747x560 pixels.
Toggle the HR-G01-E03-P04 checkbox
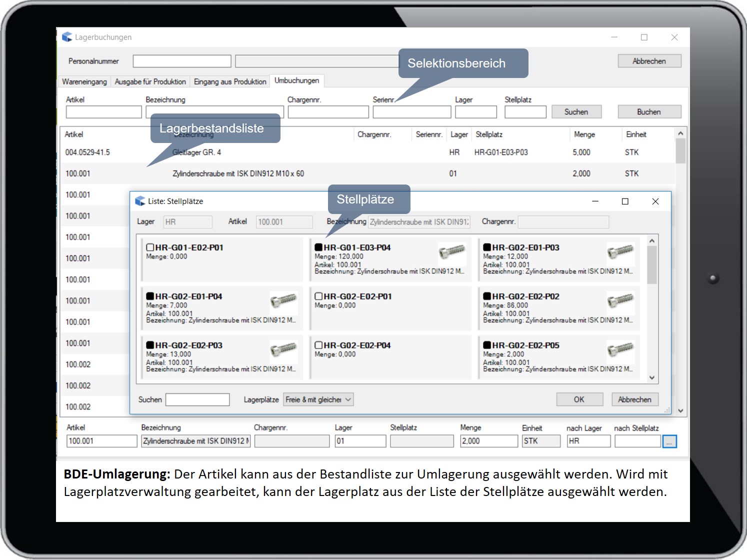tap(318, 247)
